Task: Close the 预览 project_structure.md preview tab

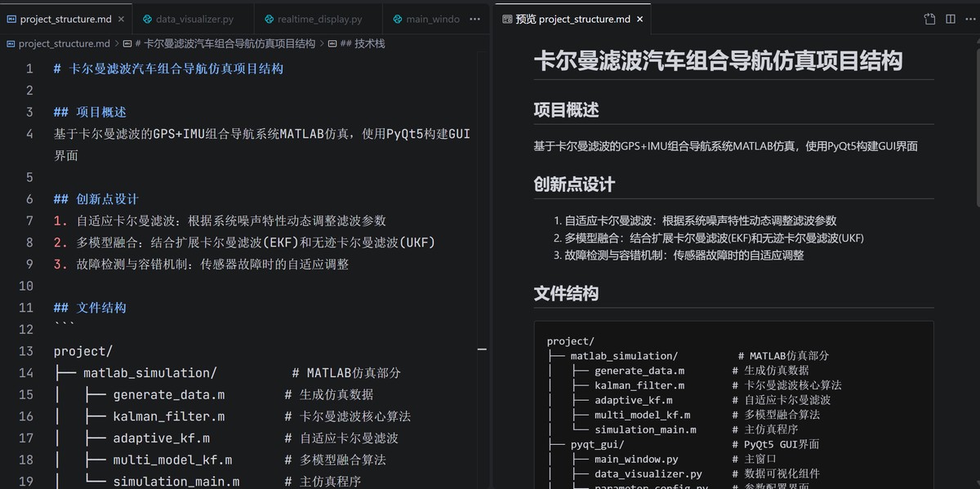Action: pyautogui.click(x=639, y=17)
